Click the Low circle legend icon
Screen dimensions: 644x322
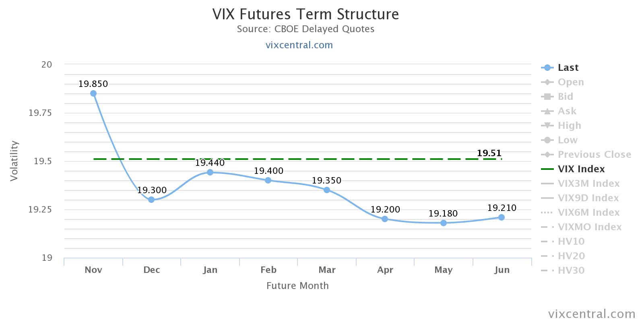[547, 140]
